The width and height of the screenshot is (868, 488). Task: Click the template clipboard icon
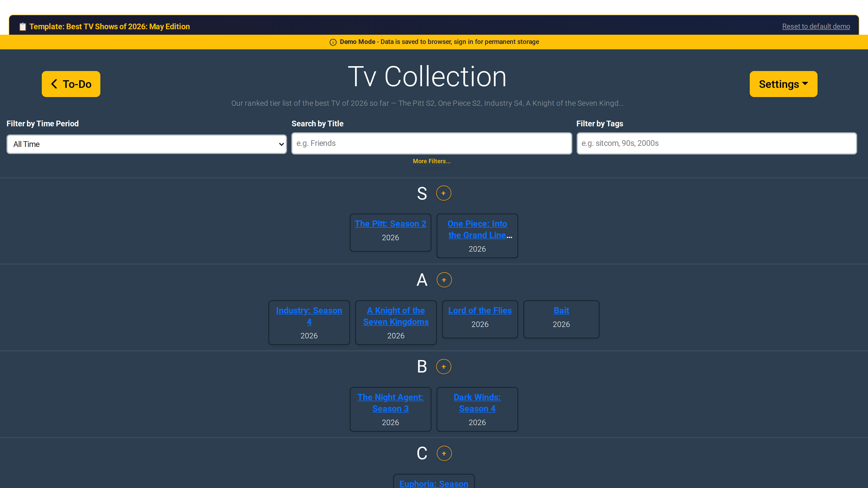tap(23, 27)
